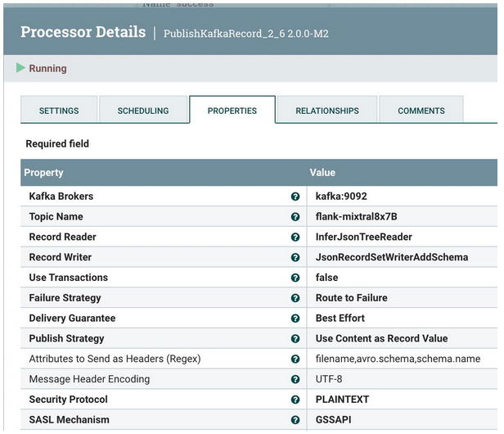Viewport: 504px width, 434px height.
Task: Click Failure Strategy info icon
Action: click(x=295, y=297)
